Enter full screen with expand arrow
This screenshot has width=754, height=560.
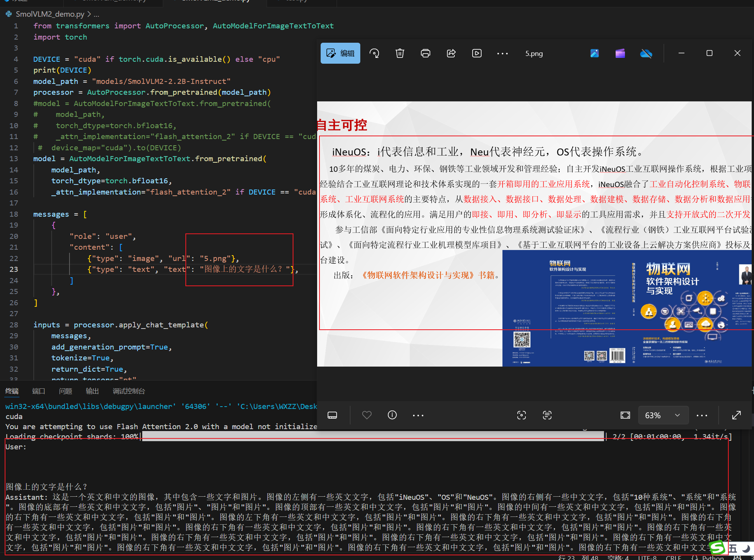pos(737,415)
